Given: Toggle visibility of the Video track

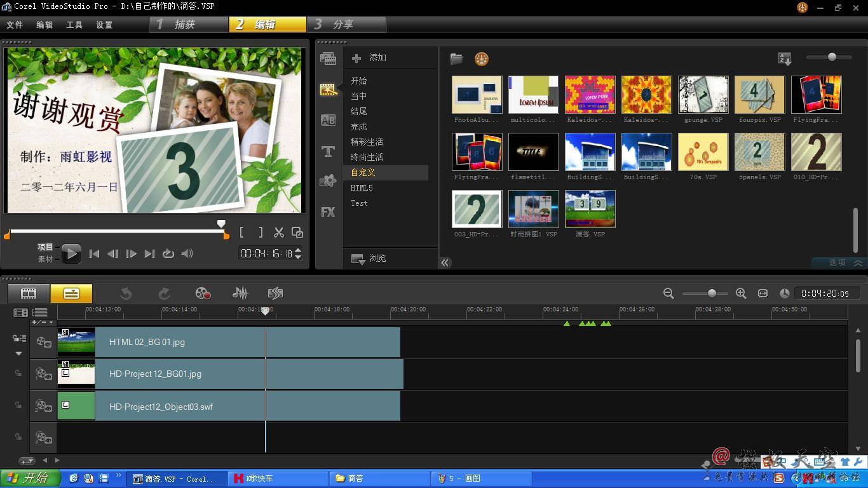Looking at the screenshot, I should pos(43,342).
